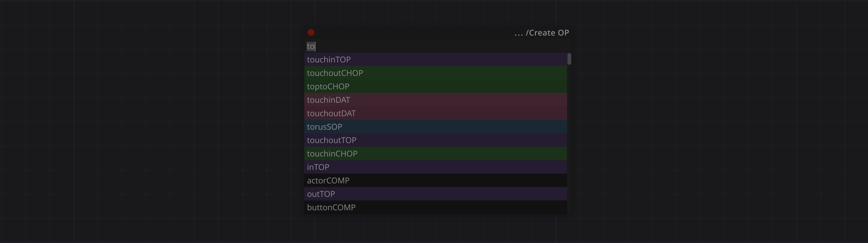868x243 pixels.
Task: Choose inTOP from operator results
Action: pyautogui.click(x=318, y=167)
